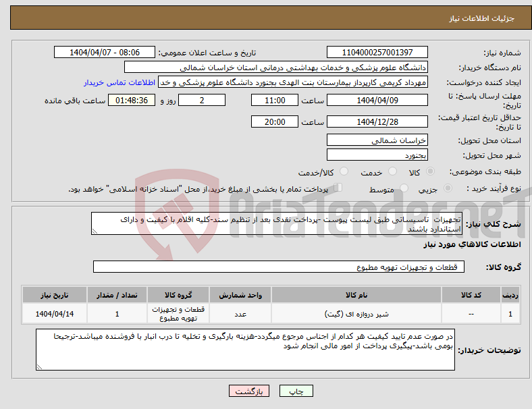Image resolution: width=532 pixels, height=409 pixels.
Task: Click the بازگشت back button
Action: coord(249,391)
